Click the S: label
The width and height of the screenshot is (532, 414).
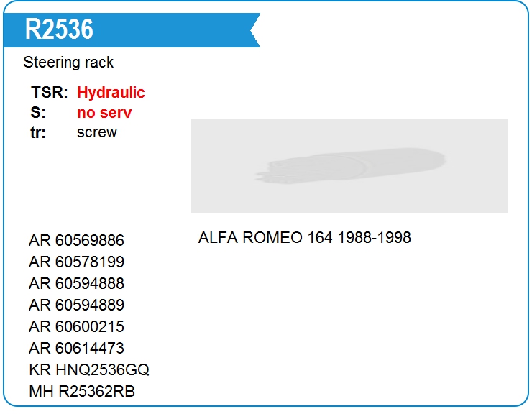coord(38,113)
